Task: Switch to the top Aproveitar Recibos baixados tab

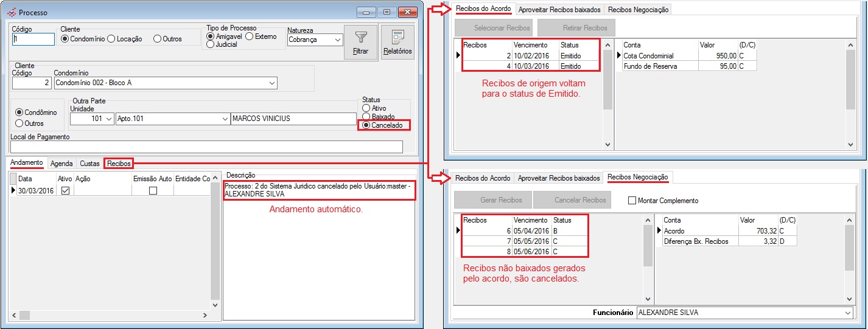Action: (x=559, y=10)
